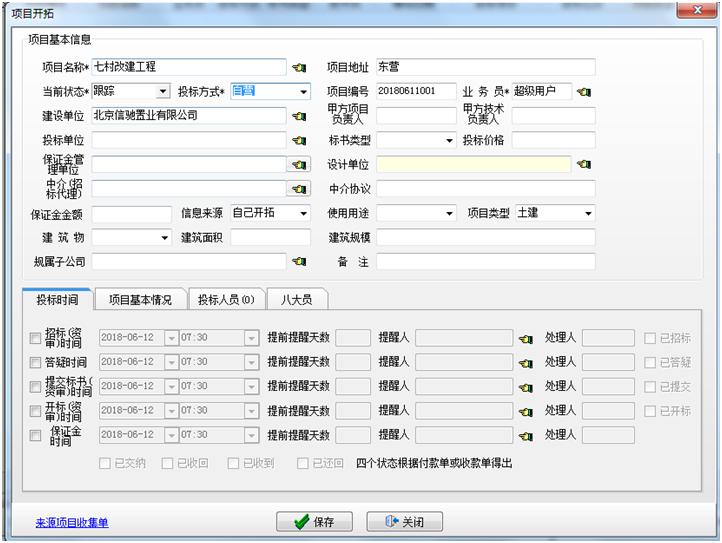
Task: Click lookup icon beside 规属子公司 field
Action: [x=298, y=261]
